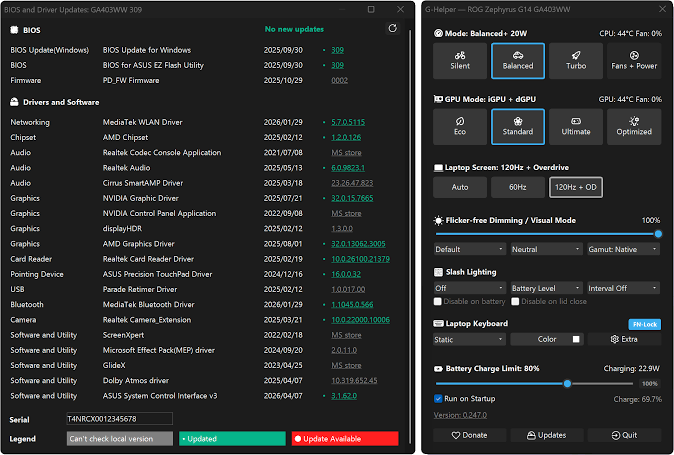Open displayHDR 1.3.0.0 link
Viewport: 674px width, 455px height.
tap(342, 229)
